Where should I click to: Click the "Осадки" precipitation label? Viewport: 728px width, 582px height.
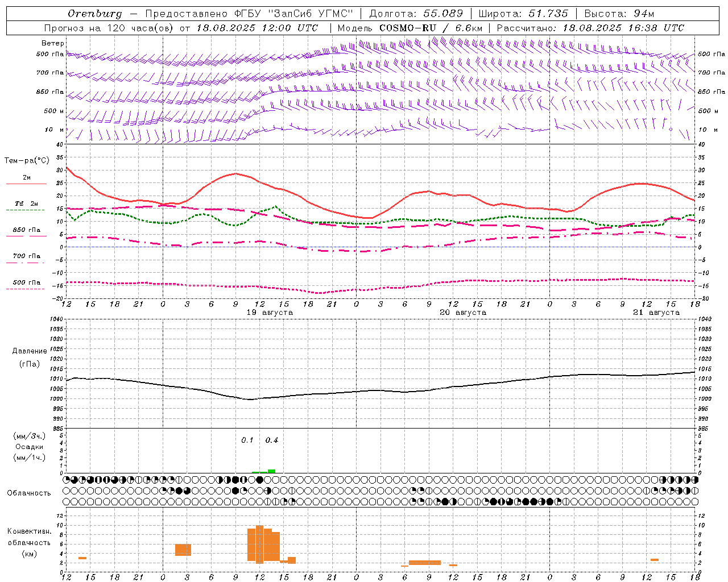pyautogui.click(x=30, y=447)
